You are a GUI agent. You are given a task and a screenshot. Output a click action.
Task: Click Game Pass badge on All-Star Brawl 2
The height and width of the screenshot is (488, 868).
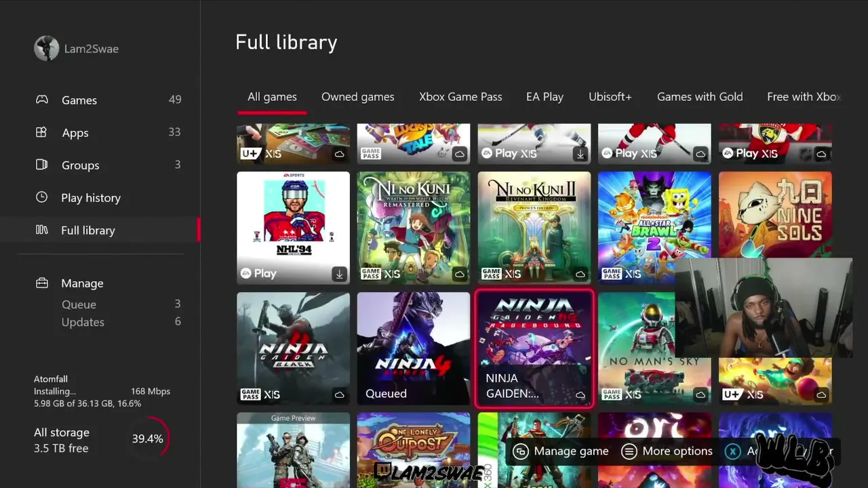click(x=612, y=274)
